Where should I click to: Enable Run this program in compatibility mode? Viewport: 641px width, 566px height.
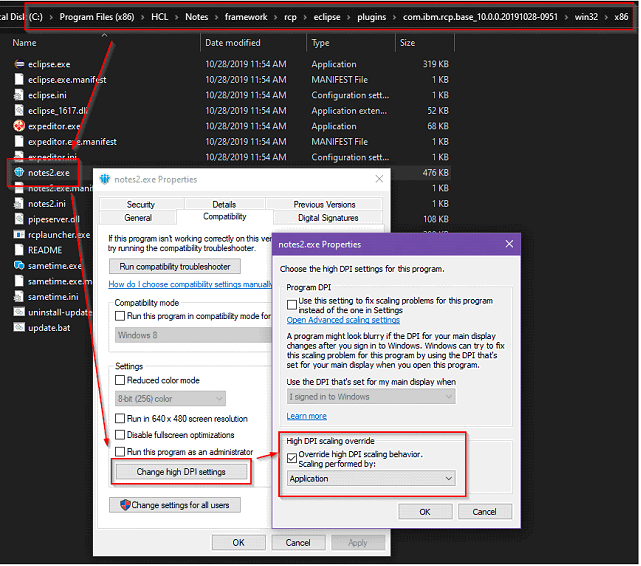(120, 316)
